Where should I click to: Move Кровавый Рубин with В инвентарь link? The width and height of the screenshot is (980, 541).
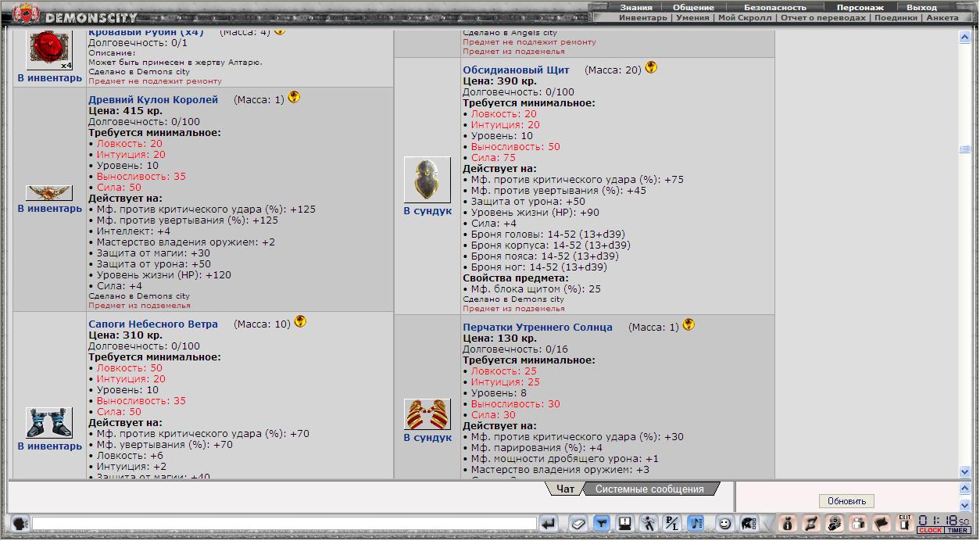point(50,78)
